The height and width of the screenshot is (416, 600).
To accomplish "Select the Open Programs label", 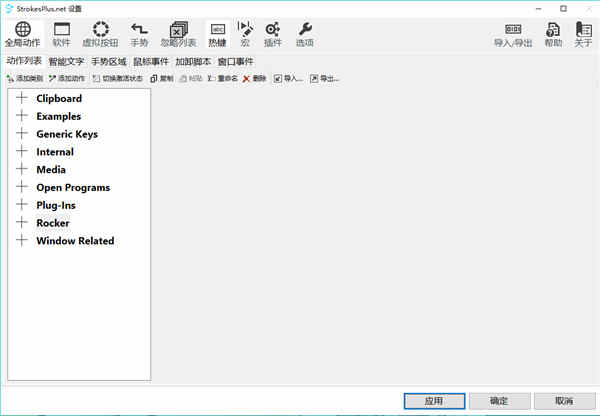I will click(73, 188).
